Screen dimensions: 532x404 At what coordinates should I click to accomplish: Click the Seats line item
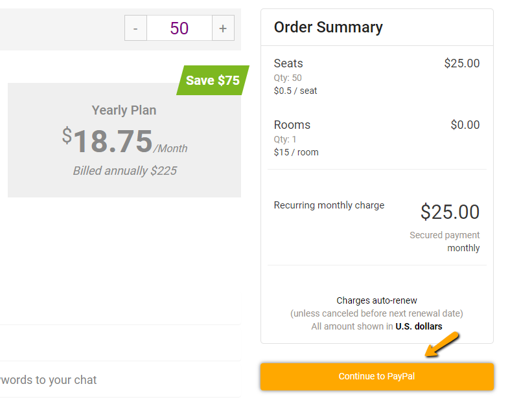(x=288, y=63)
